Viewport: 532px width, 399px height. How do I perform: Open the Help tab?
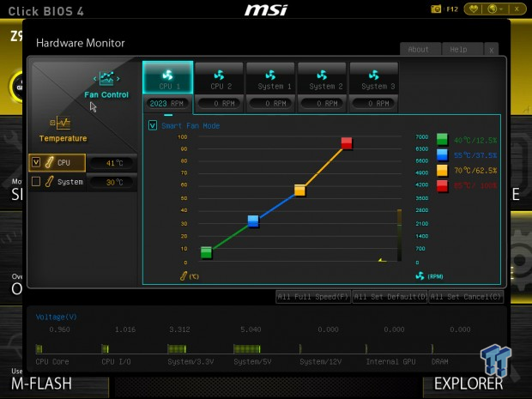coord(462,50)
